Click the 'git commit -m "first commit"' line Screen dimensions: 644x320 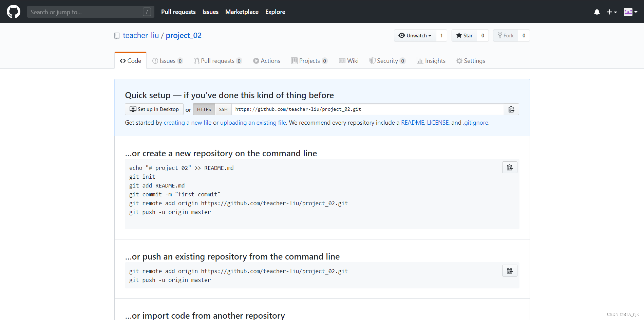click(x=175, y=194)
